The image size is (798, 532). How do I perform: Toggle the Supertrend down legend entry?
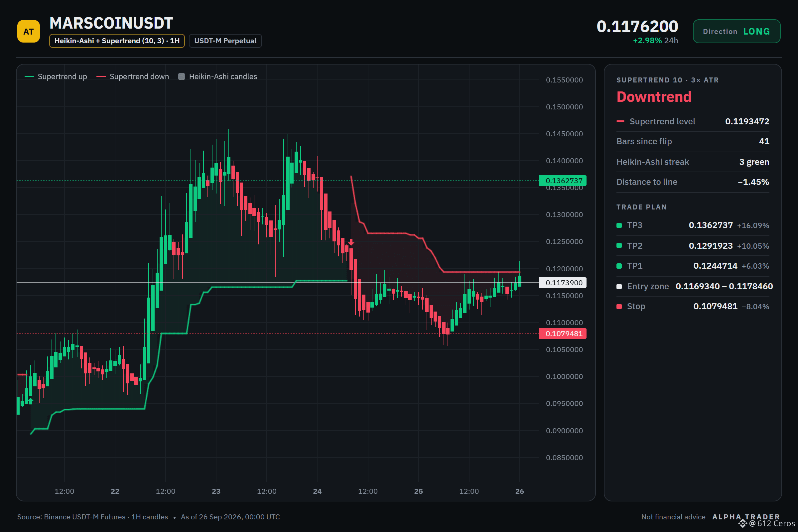click(133, 77)
